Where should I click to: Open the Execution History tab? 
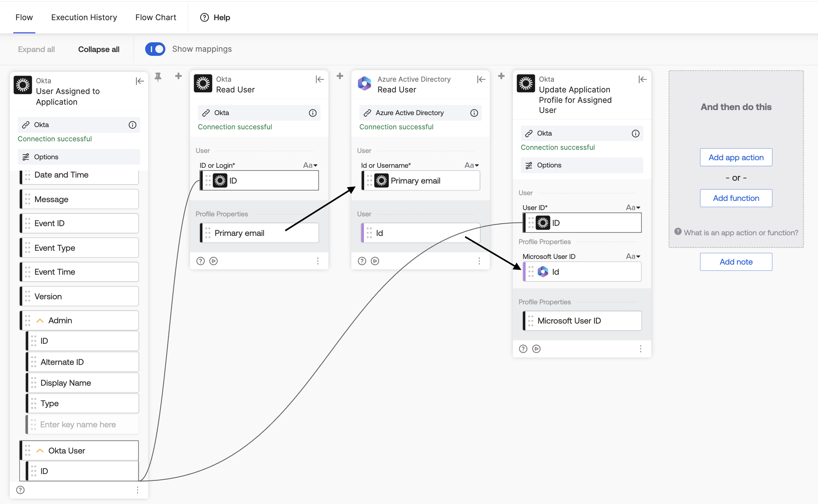coord(84,17)
